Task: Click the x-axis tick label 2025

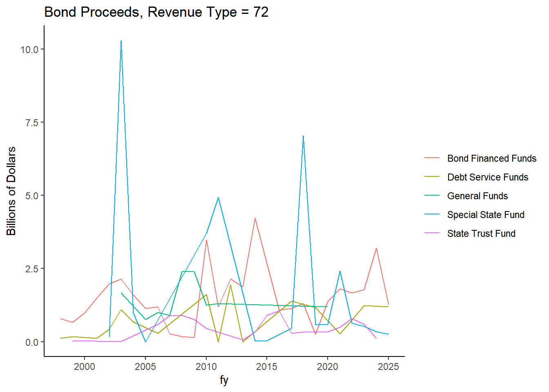Action: click(388, 367)
